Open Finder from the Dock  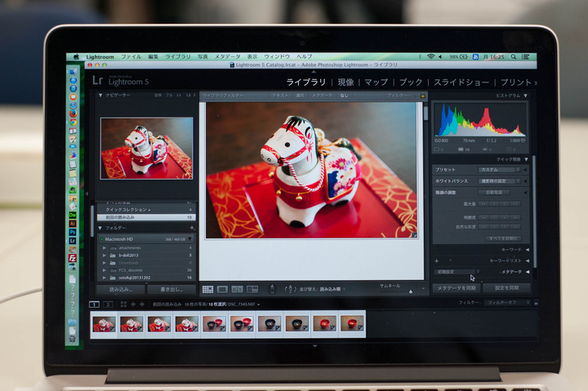pos(73,71)
